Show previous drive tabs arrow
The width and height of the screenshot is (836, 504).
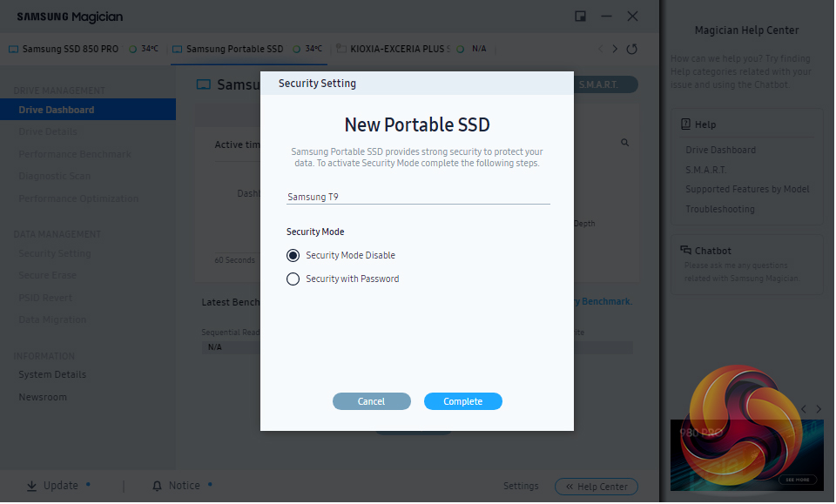(601, 49)
